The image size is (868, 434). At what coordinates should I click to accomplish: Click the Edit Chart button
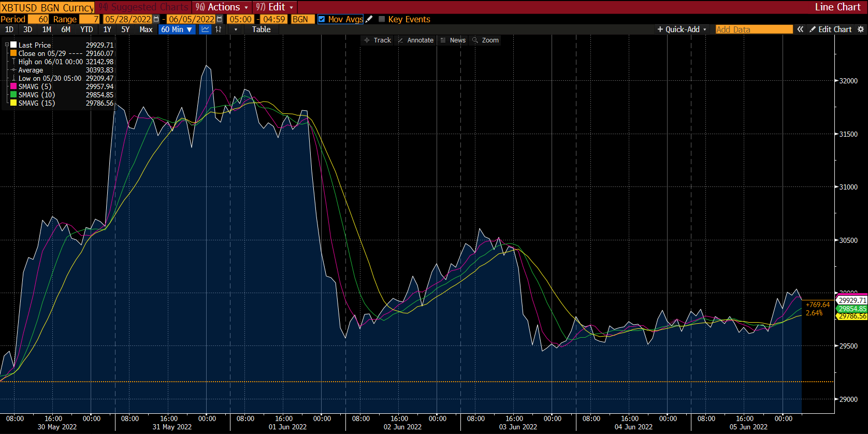[830, 30]
